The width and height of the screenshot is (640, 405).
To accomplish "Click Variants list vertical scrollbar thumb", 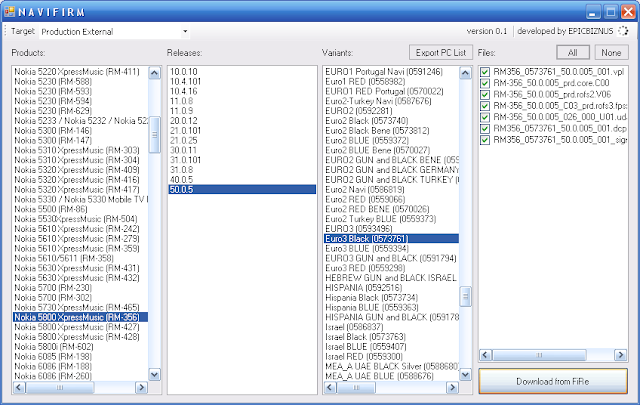I will [x=465, y=296].
